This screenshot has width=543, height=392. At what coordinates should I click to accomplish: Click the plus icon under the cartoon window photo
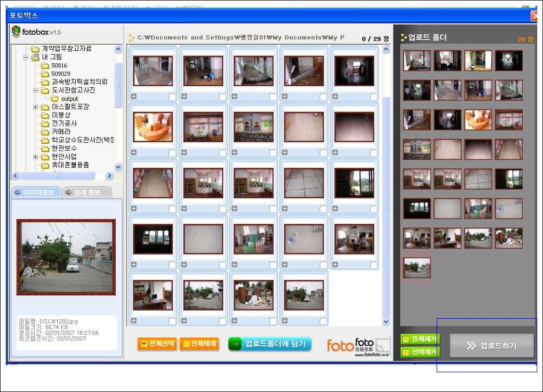coord(184,152)
